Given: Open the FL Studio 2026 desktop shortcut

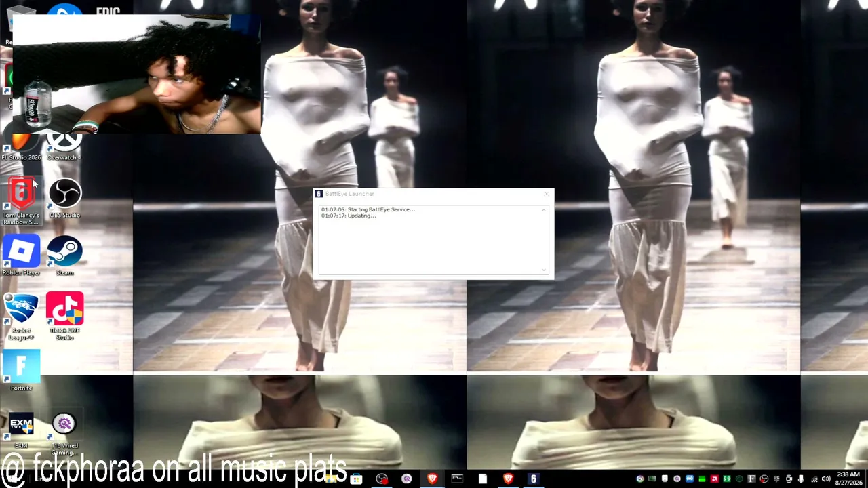Looking at the screenshot, I should point(21,146).
